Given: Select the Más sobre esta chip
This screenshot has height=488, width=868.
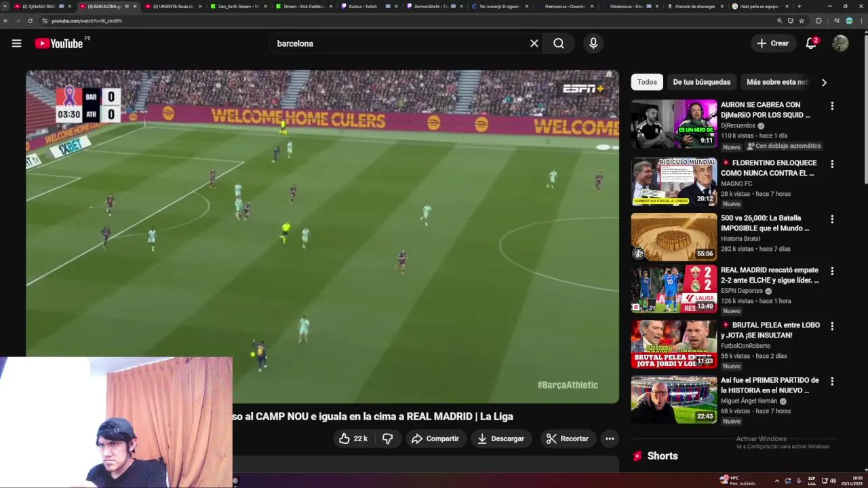Looking at the screenshot, I should tap(777, 82).
